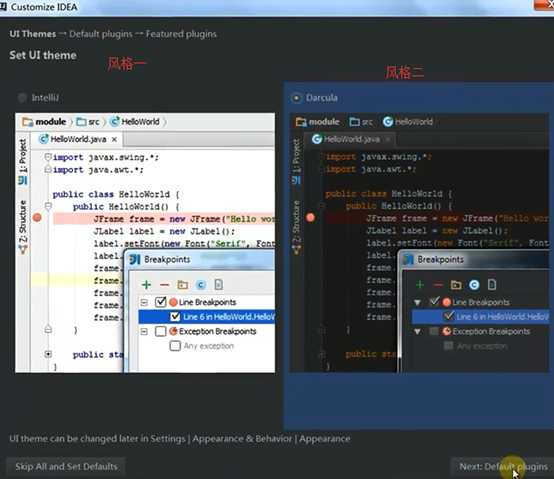Select the IntelliJ theme radio button
This screenshot has width=554, height=479.
pos(22,98)
